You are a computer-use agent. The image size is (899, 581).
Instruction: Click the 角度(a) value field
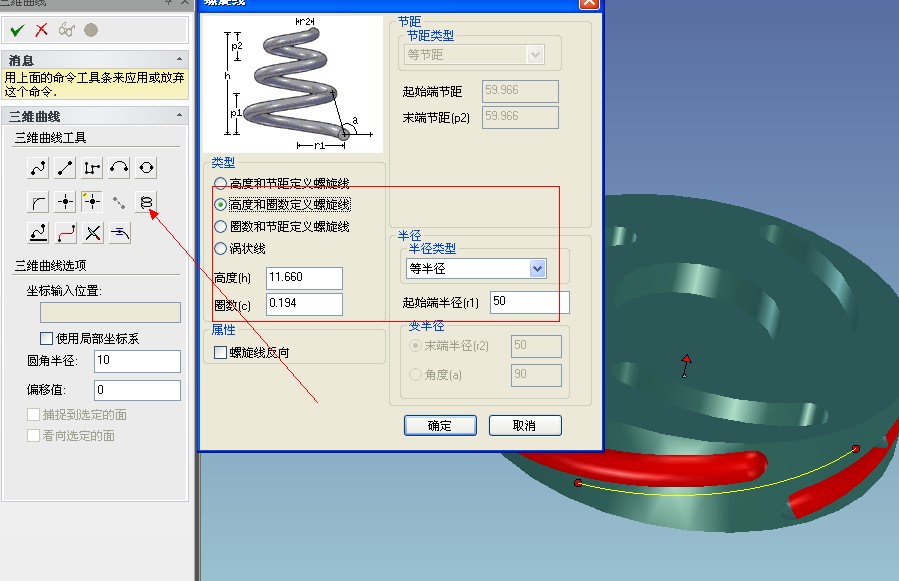coord(536,375)
